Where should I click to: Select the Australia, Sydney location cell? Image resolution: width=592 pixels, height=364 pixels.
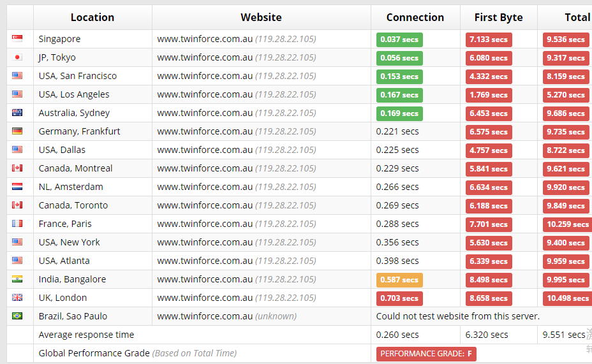93,113
